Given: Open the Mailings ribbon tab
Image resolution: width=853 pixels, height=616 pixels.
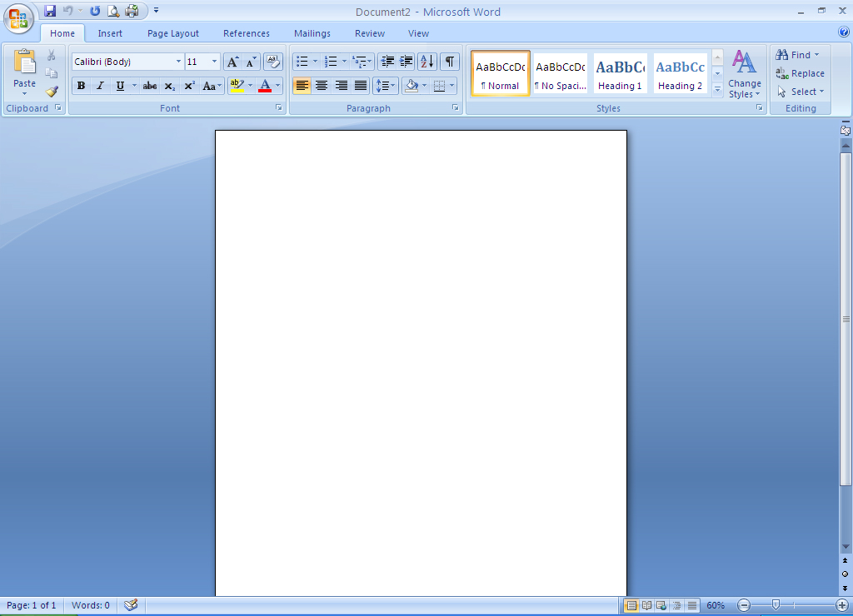Looking at the screenshot, I should 312,33.
